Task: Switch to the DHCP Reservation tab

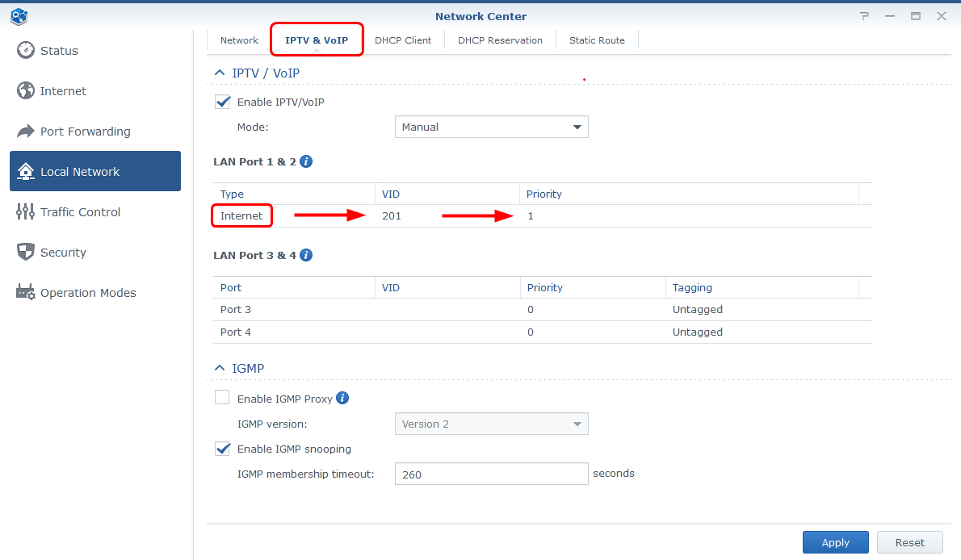Action: pos(500,39)
